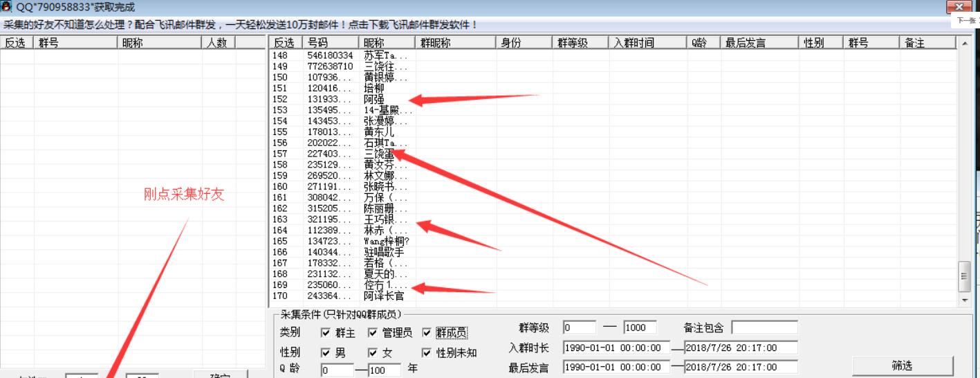The image size is (980, 378).
Task: Click the member list vertical scrollbar thumb
Action: click(x=965, y=278)
